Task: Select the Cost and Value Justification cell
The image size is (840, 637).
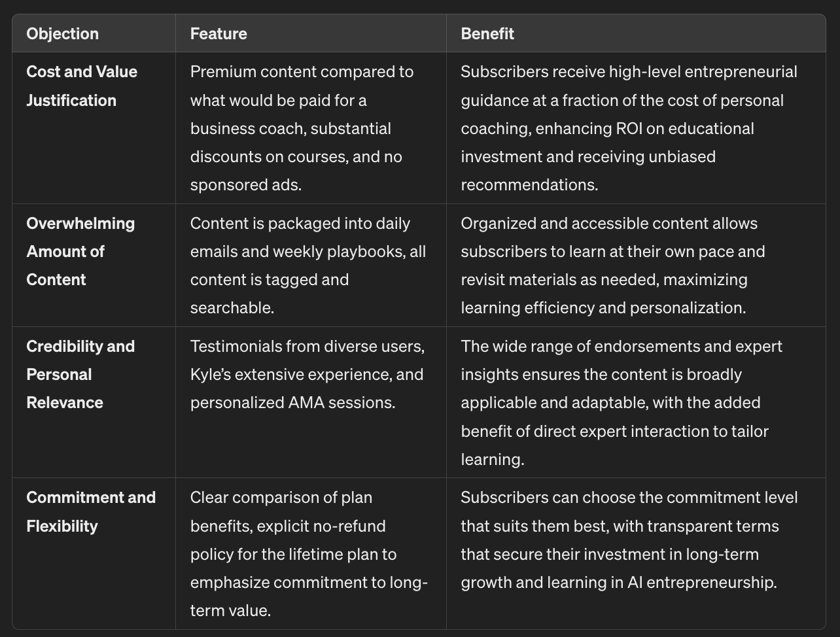Action: click(x=82, y=86)
